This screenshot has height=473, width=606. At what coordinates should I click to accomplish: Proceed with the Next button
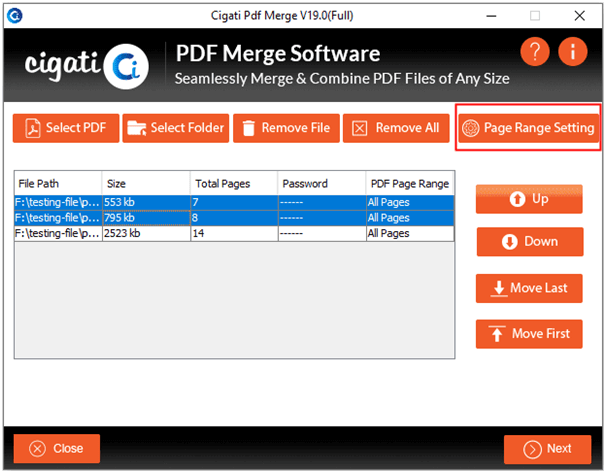(x=548, y=449)
